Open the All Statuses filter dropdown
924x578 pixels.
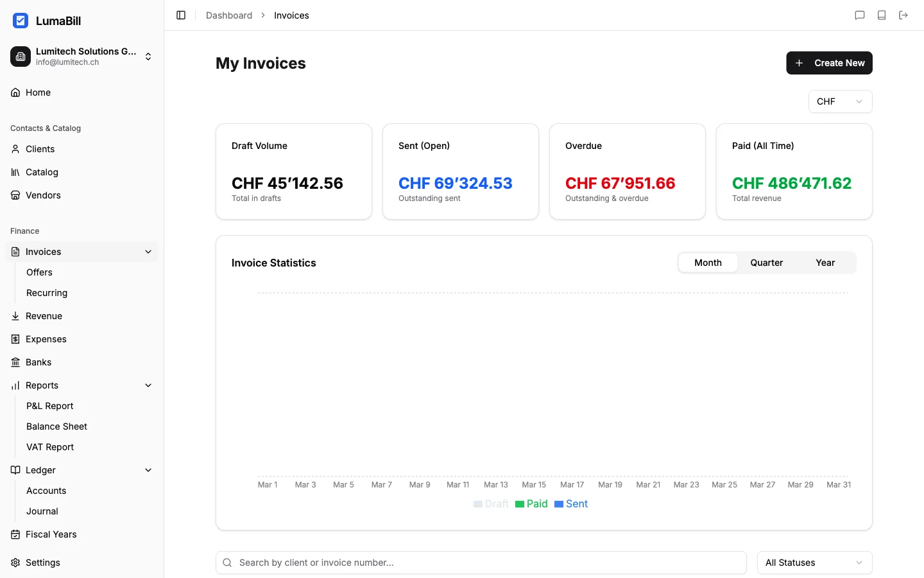[x=814, y=563]
